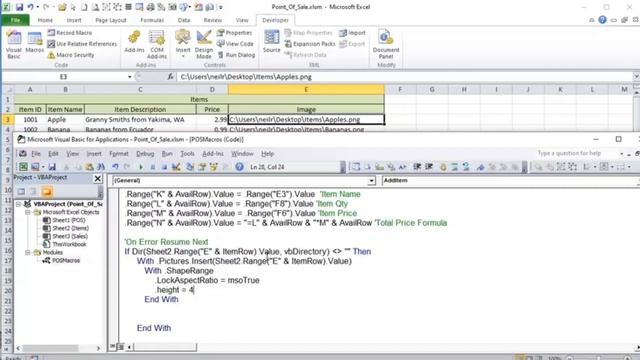The width and height of the screenshot is (640, 360).
Task: Toggle Breakpoint hand icon in Edit toolbar
Action: click(443, 167)
